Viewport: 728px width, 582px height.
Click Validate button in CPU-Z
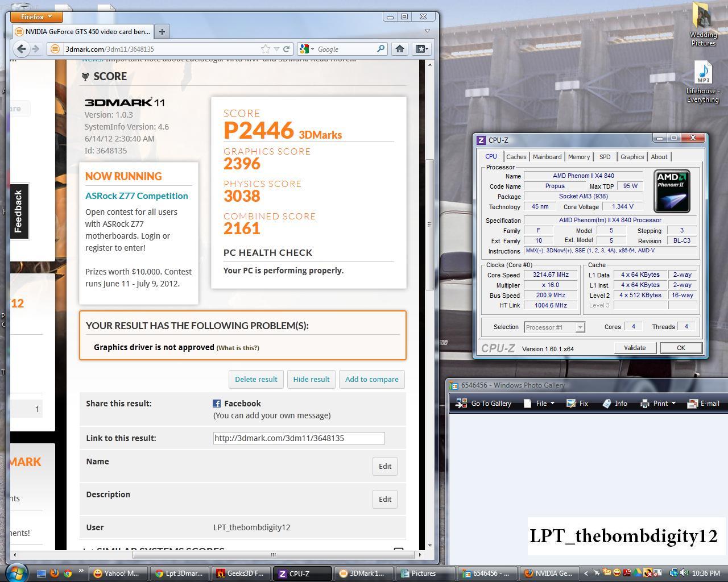coord(635,348)
